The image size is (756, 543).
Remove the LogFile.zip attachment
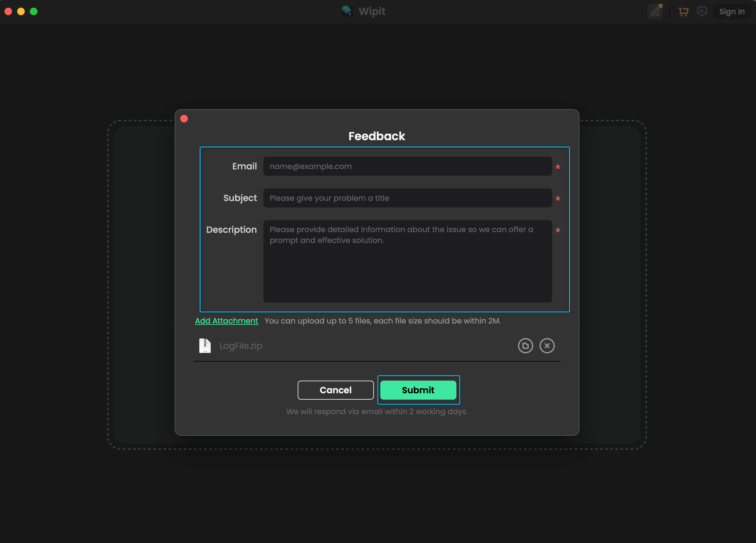click(x=547, y=346)
